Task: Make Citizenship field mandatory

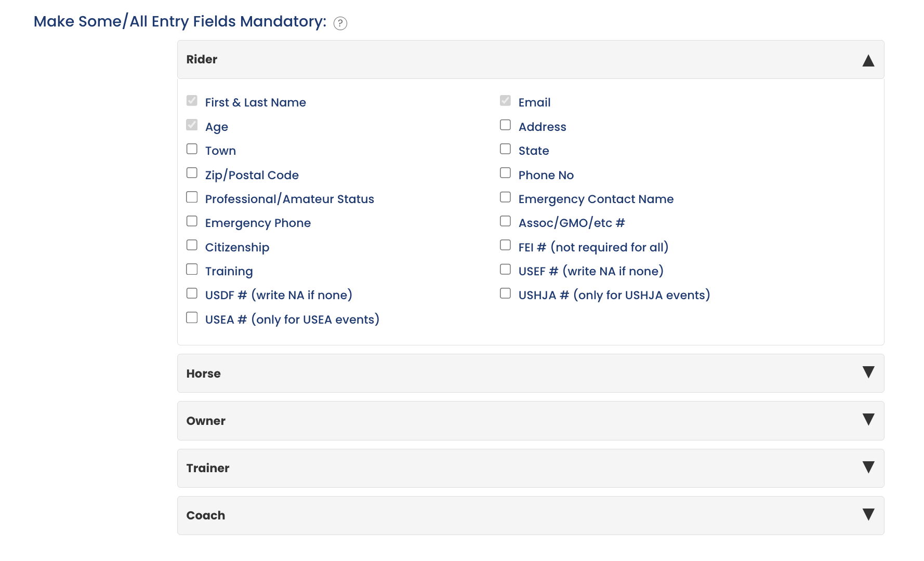Action: (192, 245)
